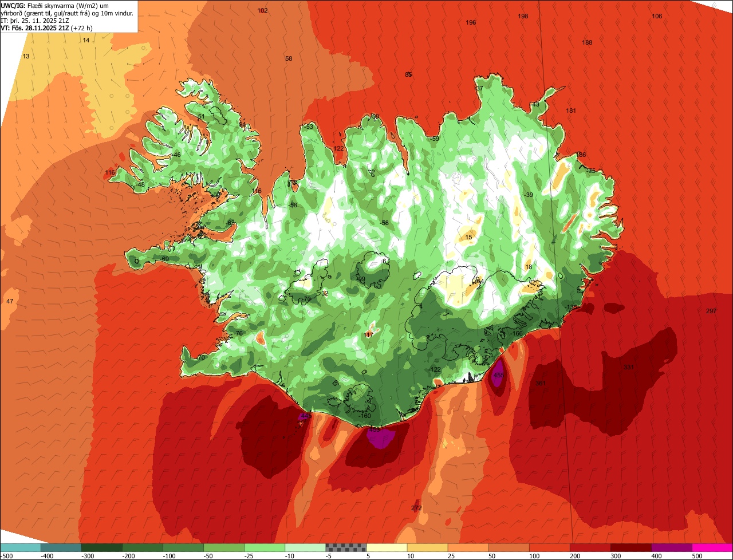The width and height of the screenshot is (733, 560).
Task: Click the map value '-39' in the northeast highlands
Action: 528,195
